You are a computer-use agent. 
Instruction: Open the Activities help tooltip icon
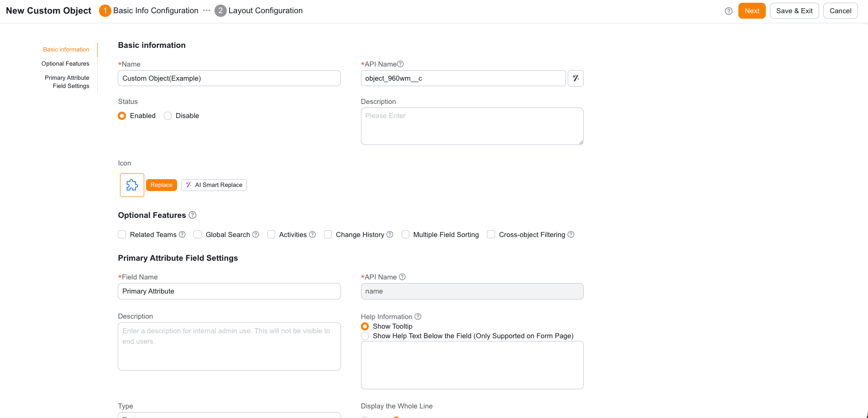click(312, 235)
